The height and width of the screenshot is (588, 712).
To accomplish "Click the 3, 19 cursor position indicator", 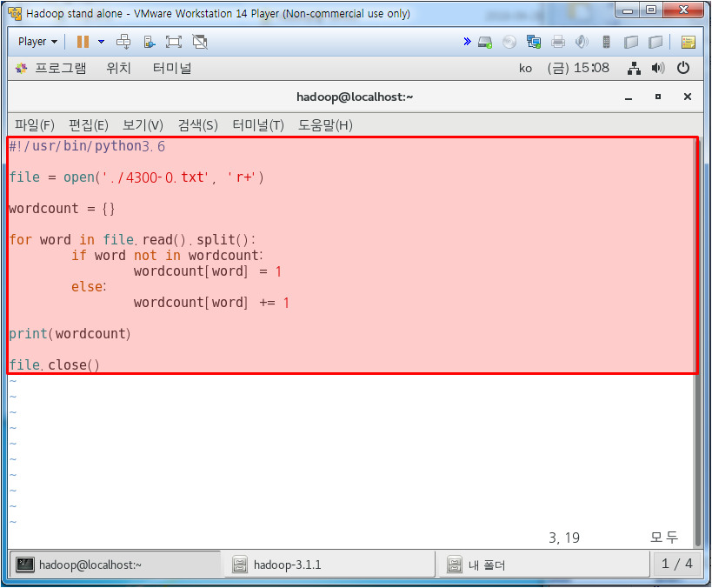I will [x=564, y=538].
